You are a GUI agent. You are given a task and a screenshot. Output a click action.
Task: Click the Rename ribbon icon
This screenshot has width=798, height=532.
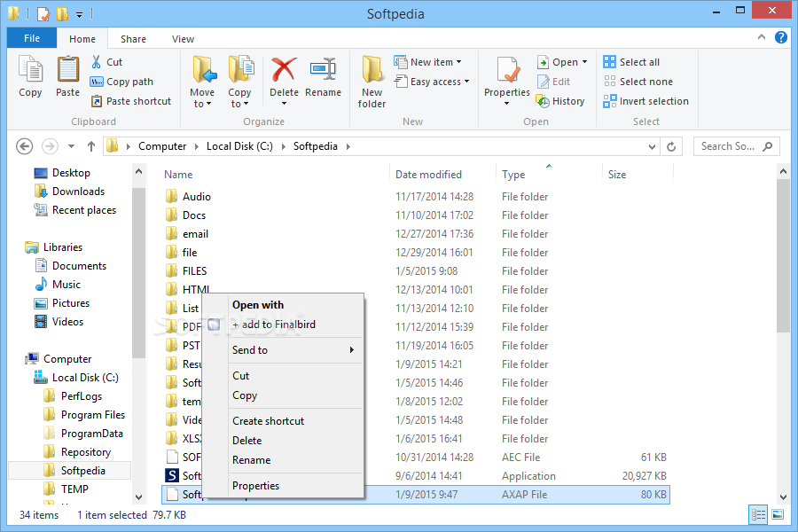click(x=323, y=69)
